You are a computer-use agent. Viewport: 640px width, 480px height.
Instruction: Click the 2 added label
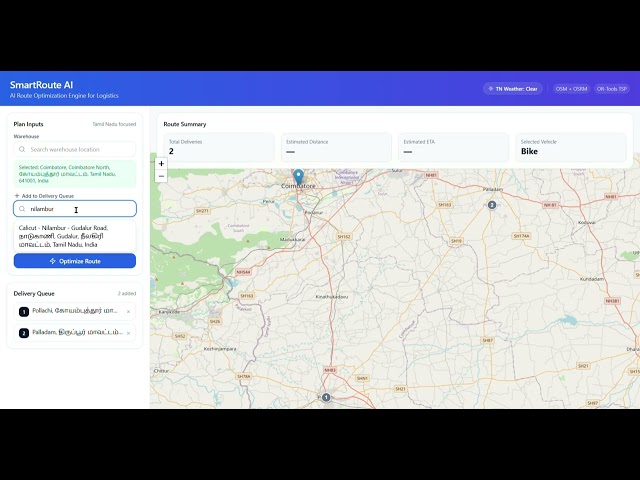(x=127, y=293)
